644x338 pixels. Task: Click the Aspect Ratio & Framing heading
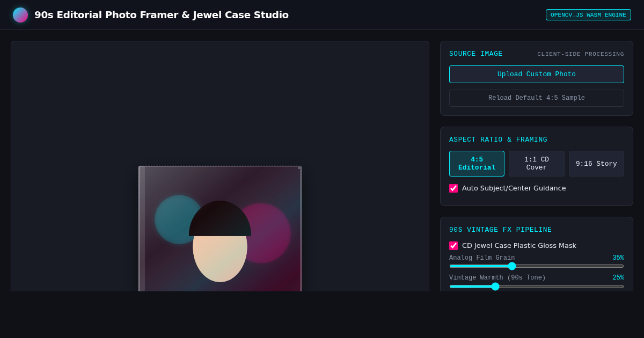click(x=498, y=139)
